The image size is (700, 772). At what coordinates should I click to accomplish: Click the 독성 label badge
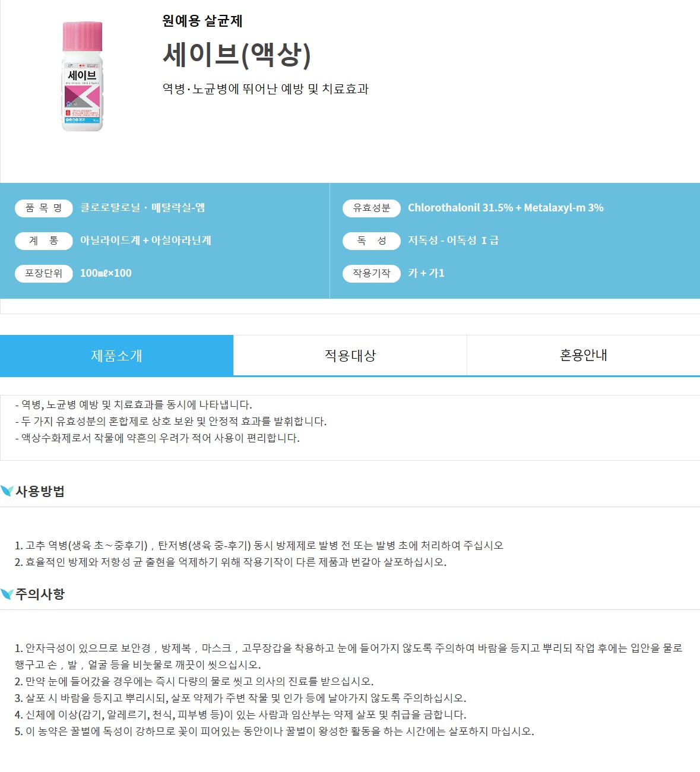(372, 241)
